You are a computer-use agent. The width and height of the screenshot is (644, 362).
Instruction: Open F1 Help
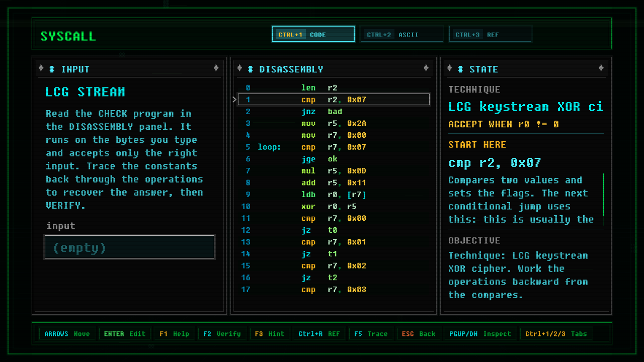[x=174, y=333]
